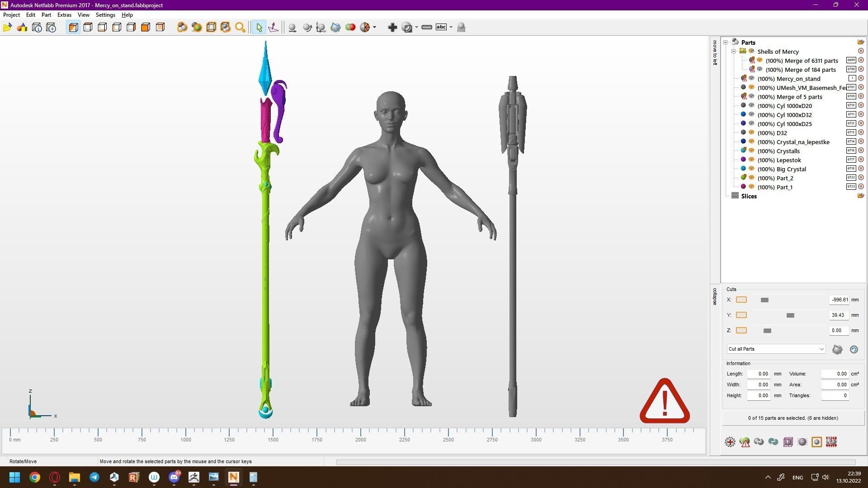Click the automatic part repair gear icon

[x=730, y=442]
